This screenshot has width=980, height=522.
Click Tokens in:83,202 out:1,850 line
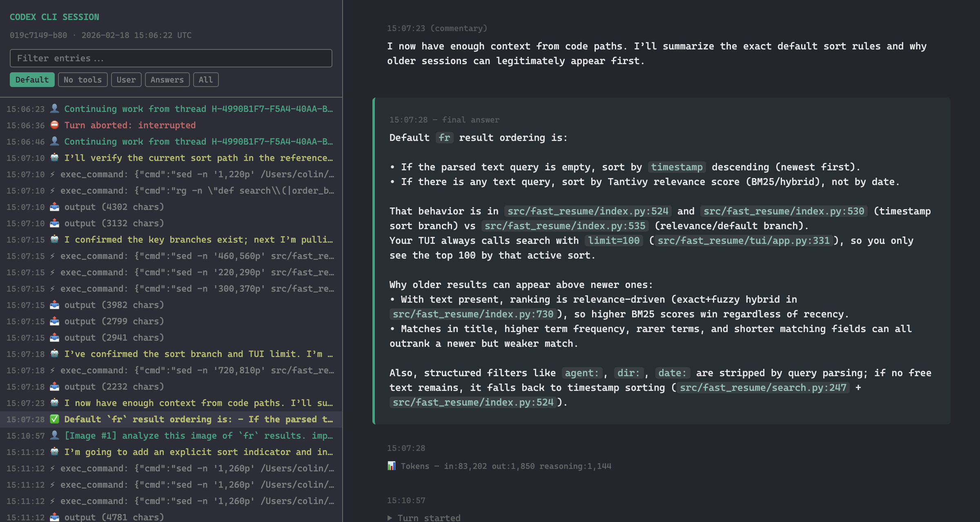tap(499, 466)
